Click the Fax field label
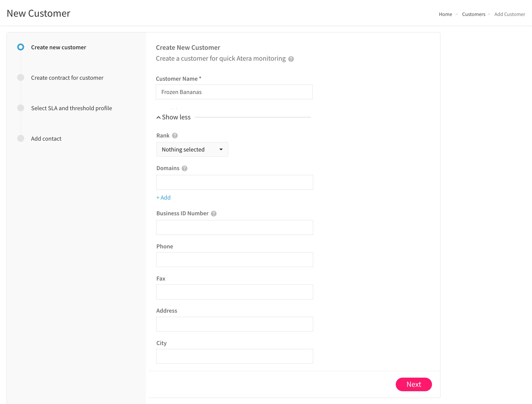This screenshot has width=532, height=404. (x=161, y=279)
